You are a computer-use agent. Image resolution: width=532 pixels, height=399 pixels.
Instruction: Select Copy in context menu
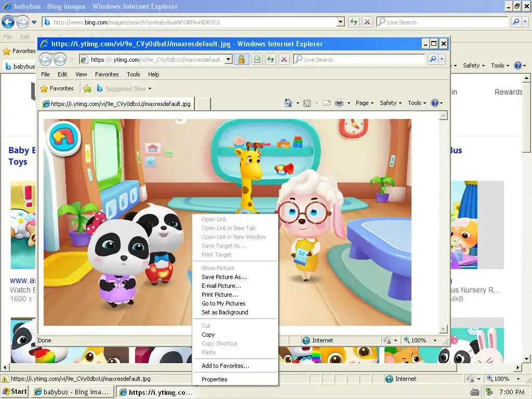(235, 335)
